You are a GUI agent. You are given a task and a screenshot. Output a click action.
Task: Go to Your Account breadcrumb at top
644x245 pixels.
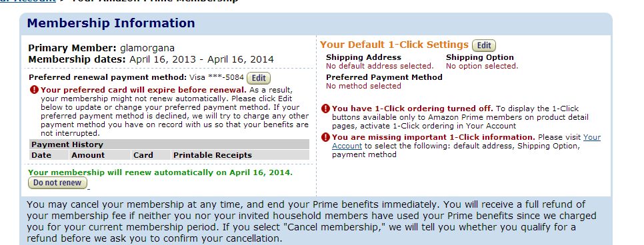(27, 1)
